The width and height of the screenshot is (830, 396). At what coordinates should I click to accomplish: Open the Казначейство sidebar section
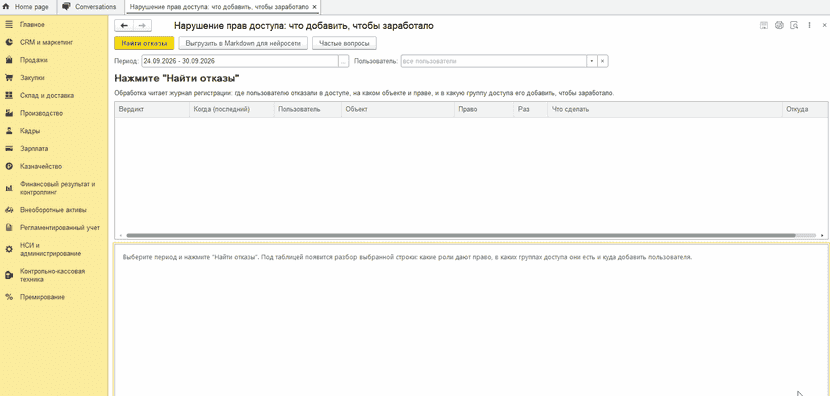[x=41, y=166]
